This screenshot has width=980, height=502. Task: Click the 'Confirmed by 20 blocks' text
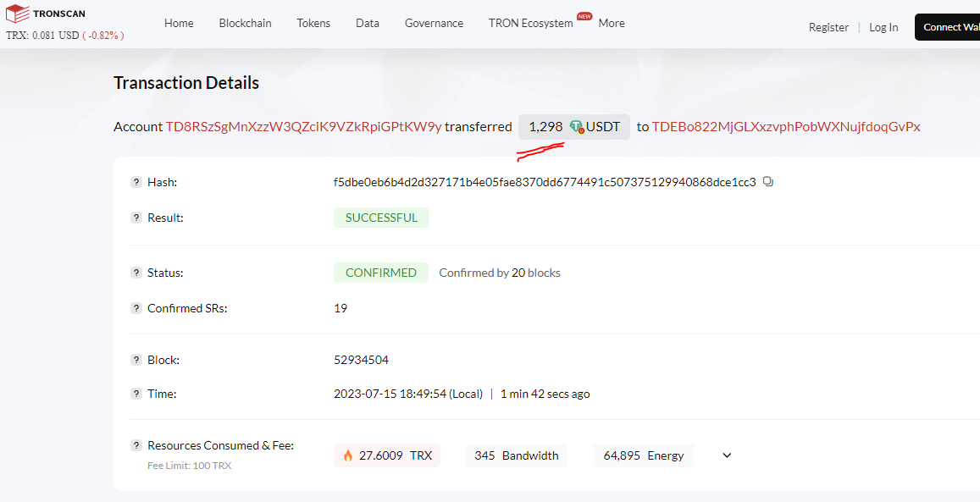pos(500,273)
